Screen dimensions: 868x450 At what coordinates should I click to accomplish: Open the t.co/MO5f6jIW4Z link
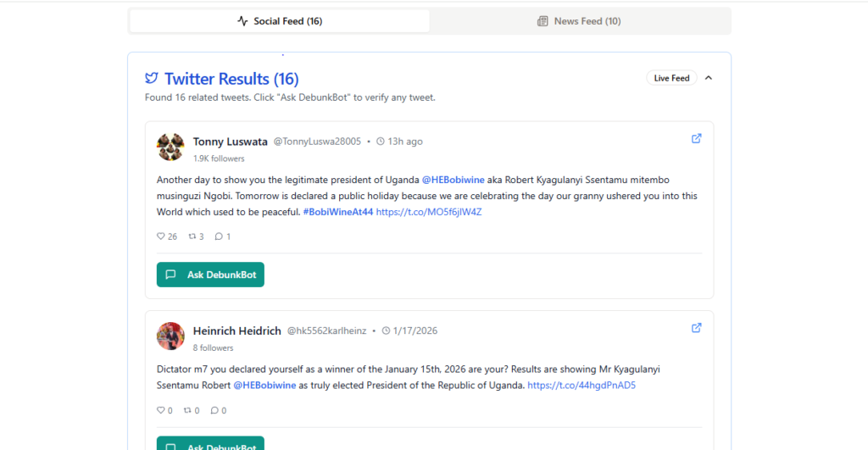pos(429,212)
